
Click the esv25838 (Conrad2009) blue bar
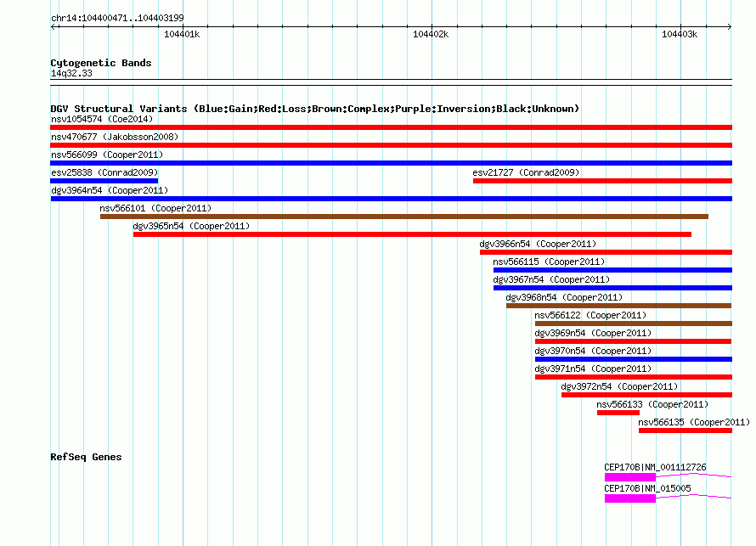point(104,181)
